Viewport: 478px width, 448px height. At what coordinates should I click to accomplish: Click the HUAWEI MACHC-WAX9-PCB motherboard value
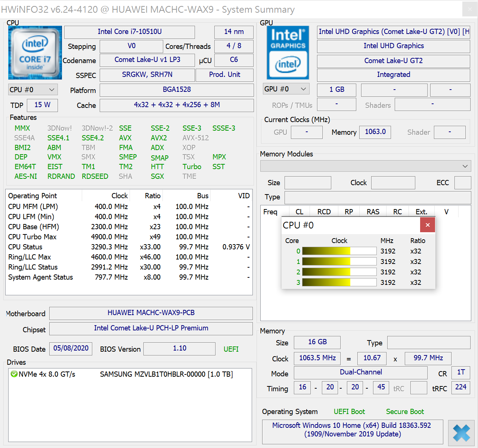151,313
